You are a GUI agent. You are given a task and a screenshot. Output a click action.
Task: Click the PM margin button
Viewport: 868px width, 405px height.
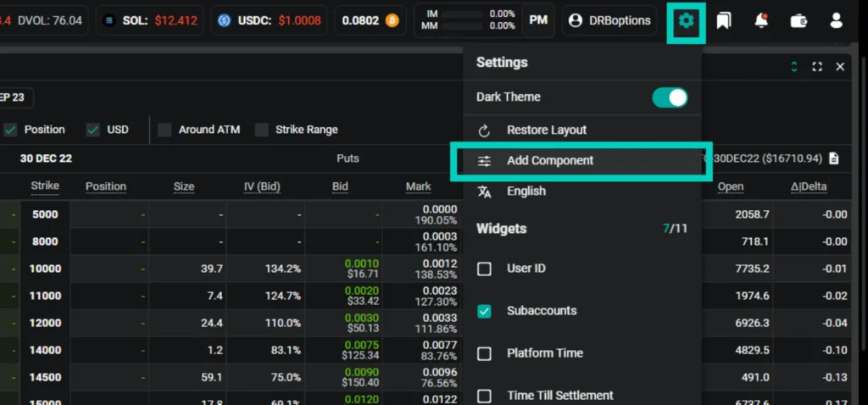(538, 20)
